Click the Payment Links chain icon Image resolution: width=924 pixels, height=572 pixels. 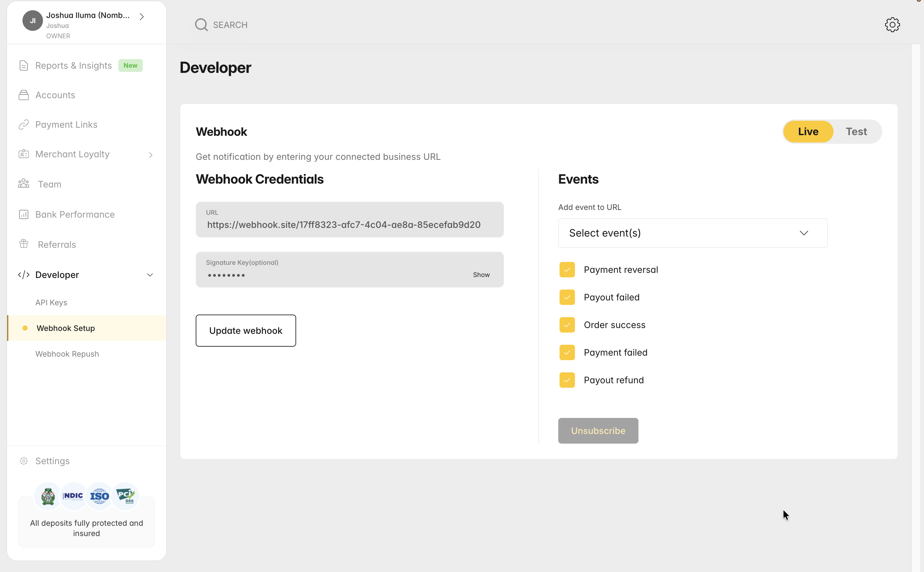(x=23, y=125)
